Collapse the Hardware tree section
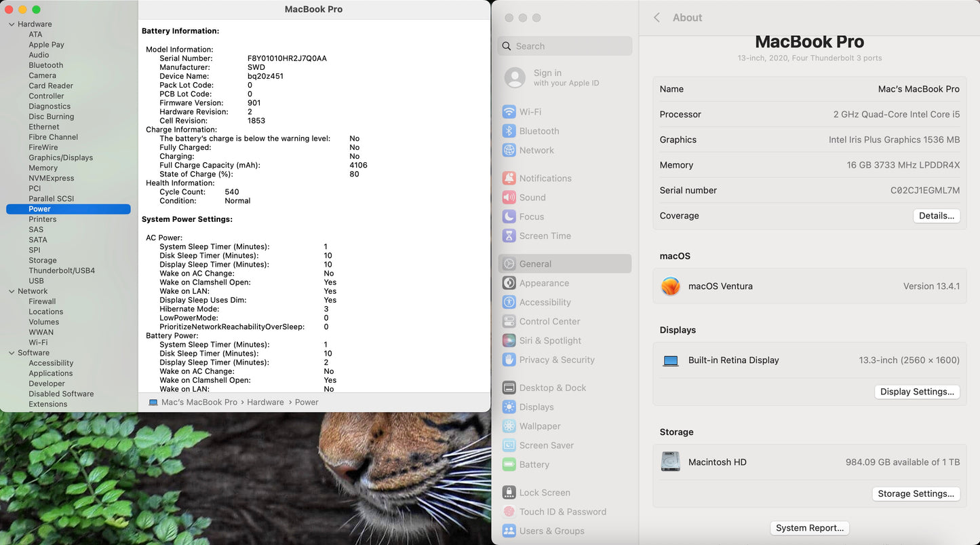The width and height of the screenshot is (980, 545). click(12, 24)
